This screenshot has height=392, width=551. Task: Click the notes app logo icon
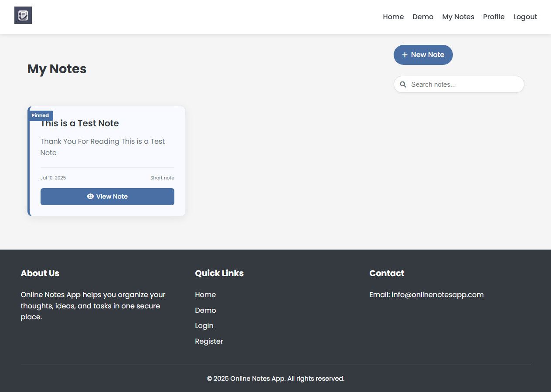tap(23, 16)
